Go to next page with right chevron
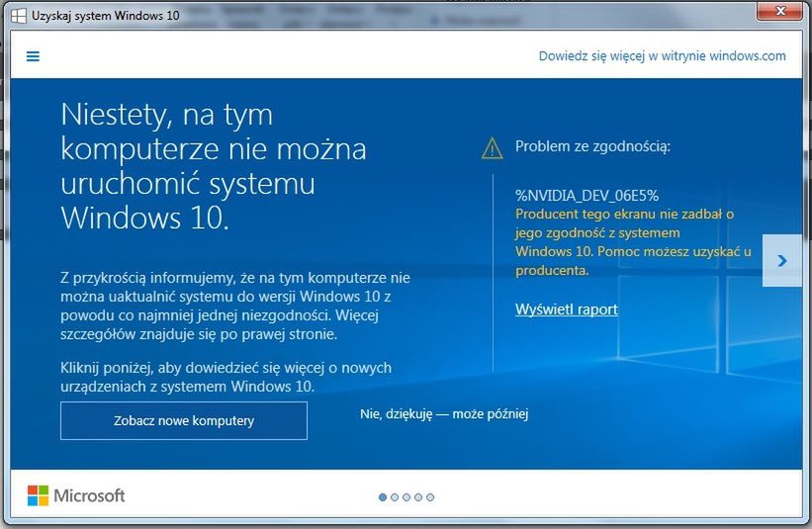Screen dimensions: 812x529 point(782,260)
